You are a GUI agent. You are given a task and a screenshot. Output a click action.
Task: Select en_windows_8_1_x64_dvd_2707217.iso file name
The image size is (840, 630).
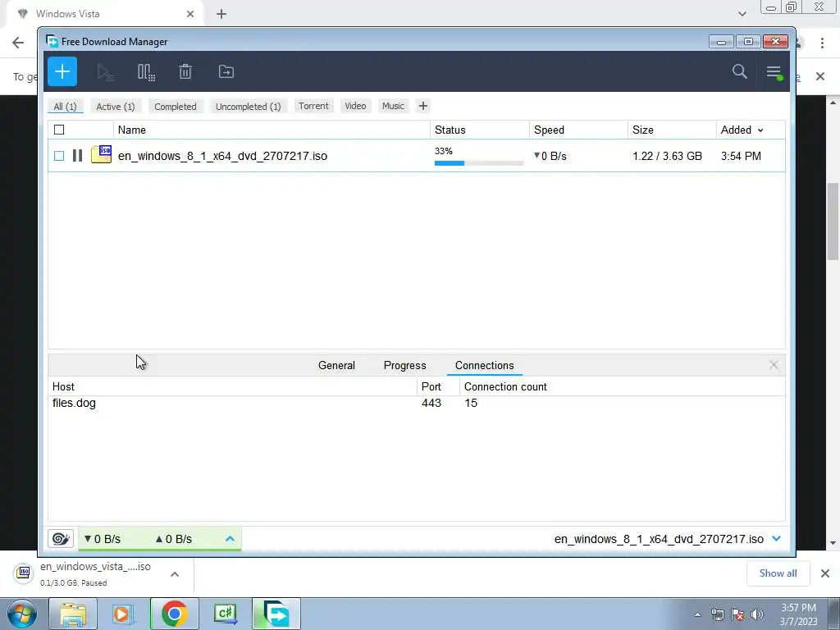coord(222,156)
